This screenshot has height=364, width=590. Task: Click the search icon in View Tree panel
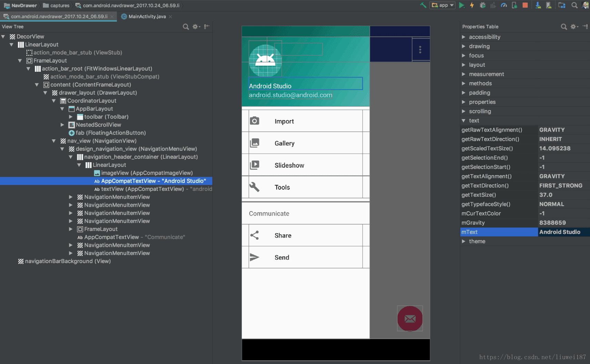point(186,27)
